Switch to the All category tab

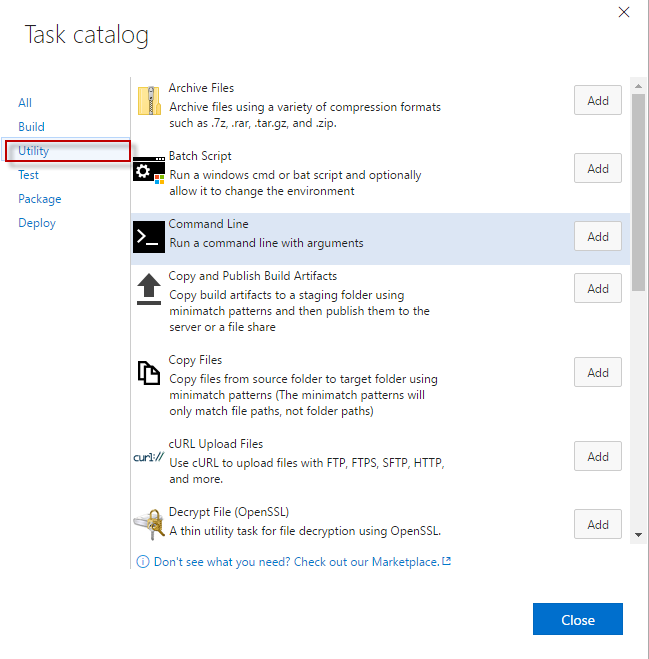pyautogui.click(x=25, y=103)
